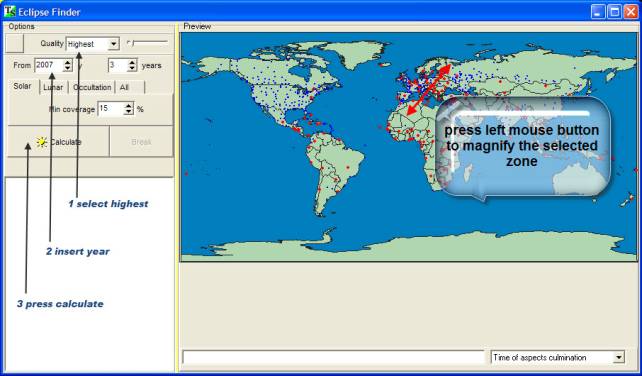Viewport: 642px width, 376px height.
Task: Click the Break button
Action: 141,142
